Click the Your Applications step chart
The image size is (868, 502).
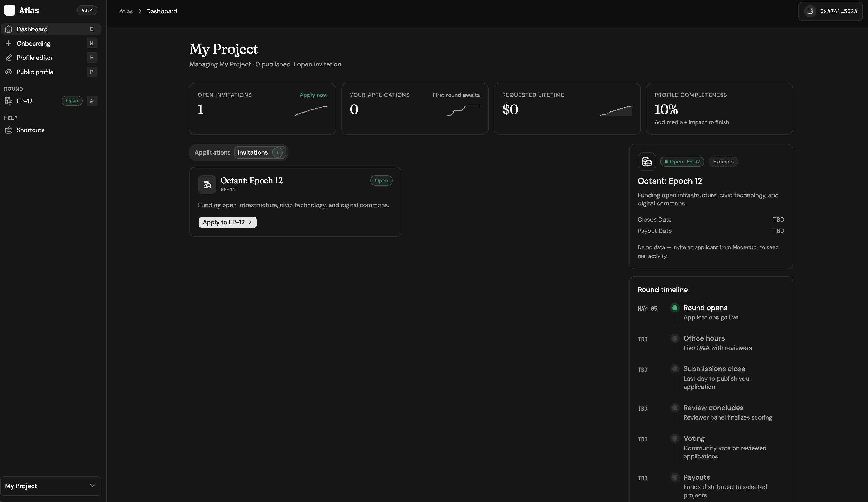tap(463, 111)
